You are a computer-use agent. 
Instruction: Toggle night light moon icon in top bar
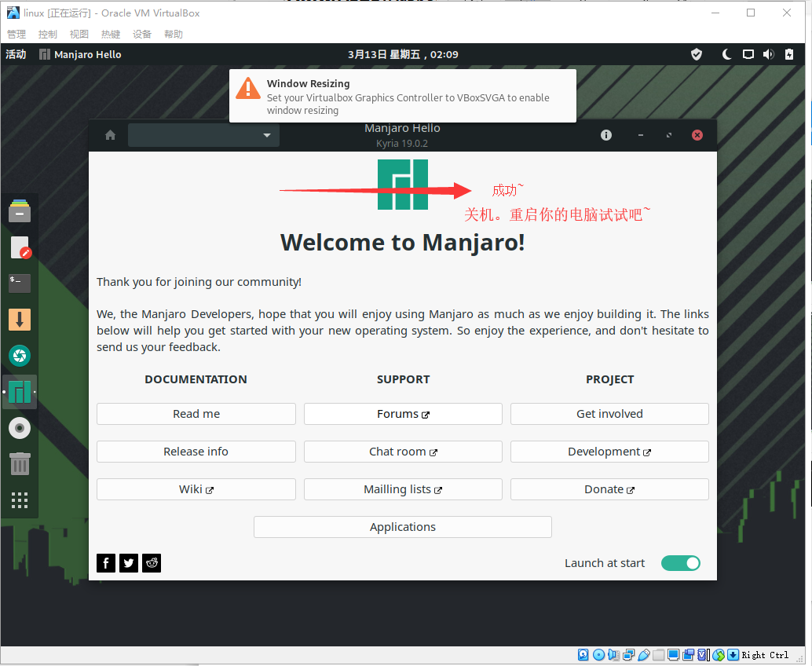[726, 54]
